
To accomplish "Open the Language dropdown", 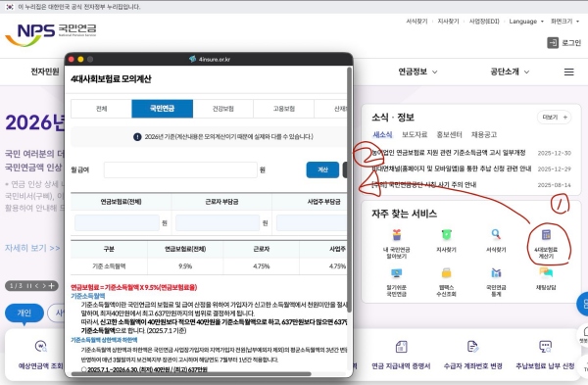I will point(526,22).
